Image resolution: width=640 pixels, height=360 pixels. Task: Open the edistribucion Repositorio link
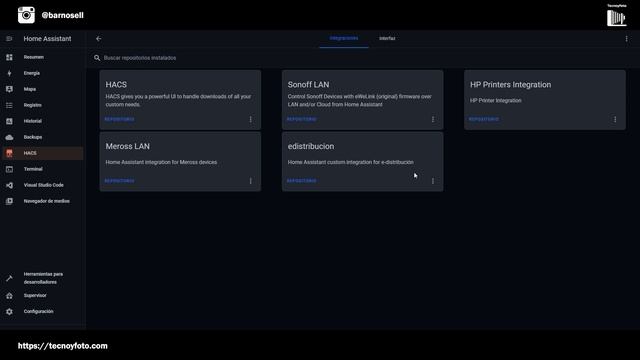[301, 181]
